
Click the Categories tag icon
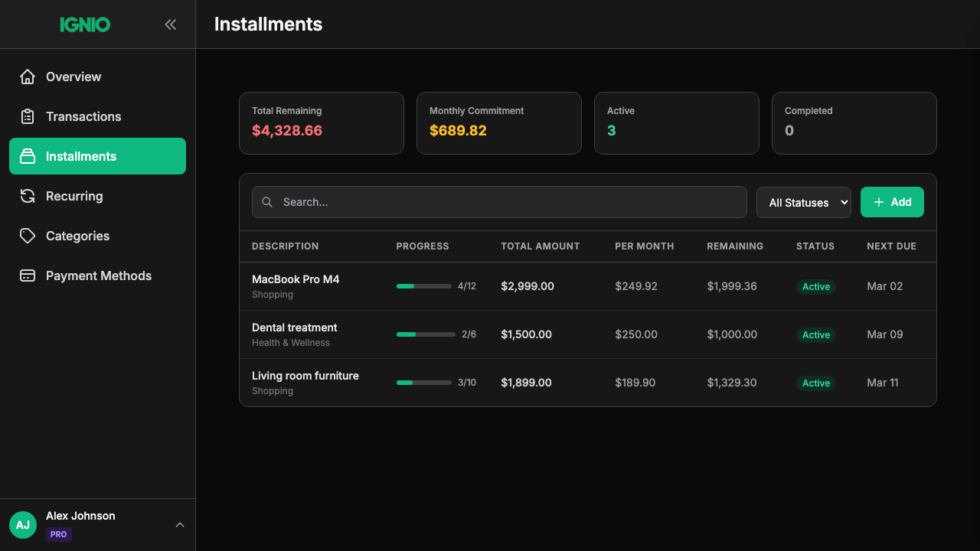[28, 236]
